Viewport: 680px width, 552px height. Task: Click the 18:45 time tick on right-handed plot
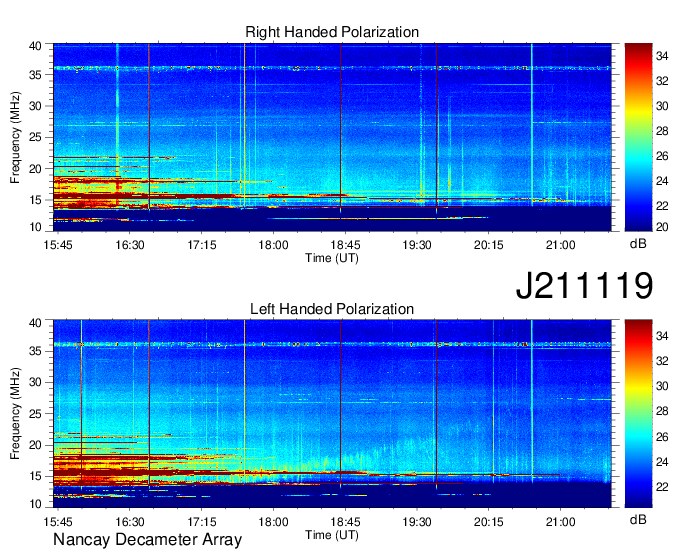tap(345, 245)
